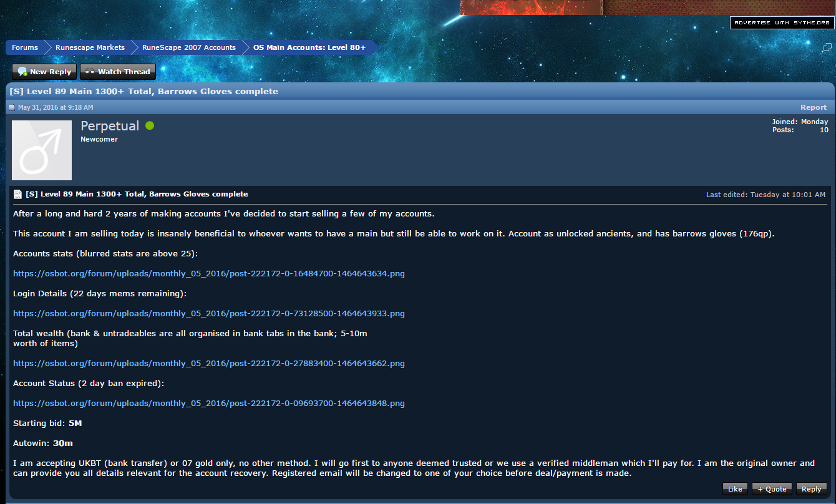Click the 'Newcomer' user title
The height and width of the screenshot is (504, 836).
pos(99,139)
